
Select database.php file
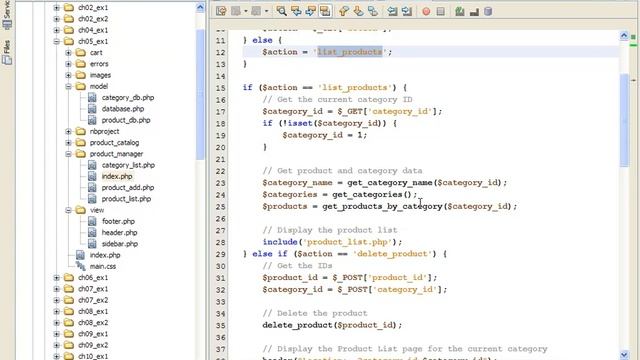pos(123,109)
